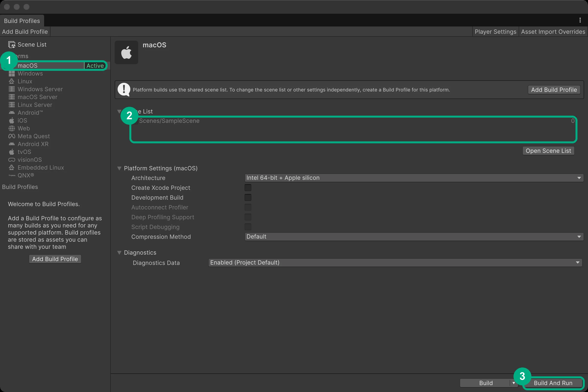Click the Build And Run button

click(553, 383)
